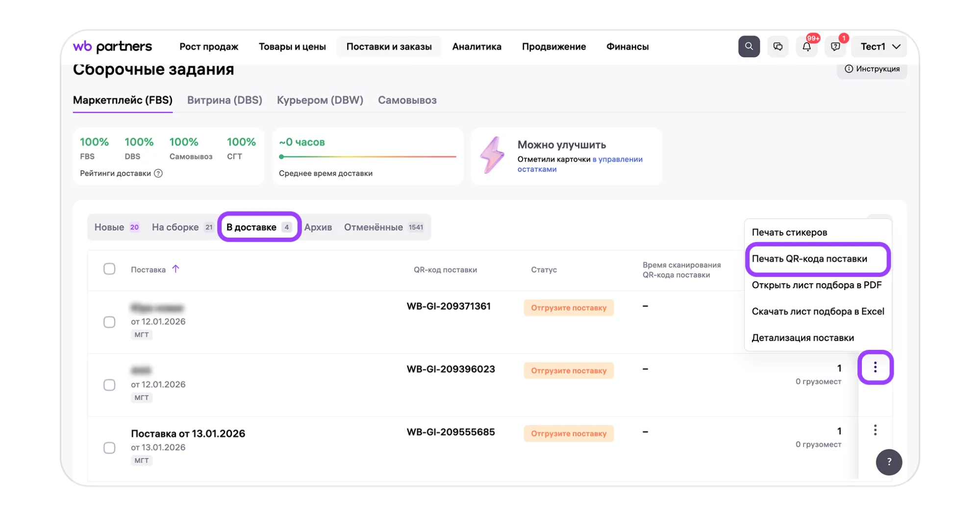Image resolution: width=980 pixels, height=515 pixels.
Task: Click the wb partners logo
Action: (x=112, y=47)
